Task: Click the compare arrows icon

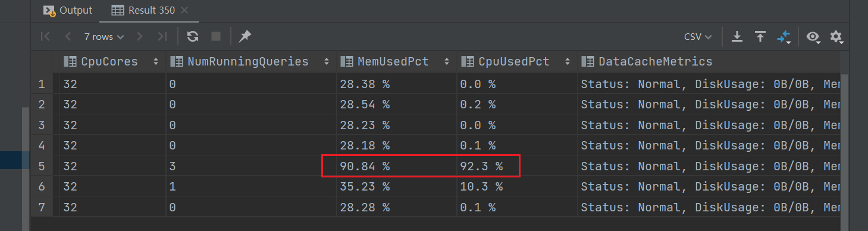Action: pos(784,38)
